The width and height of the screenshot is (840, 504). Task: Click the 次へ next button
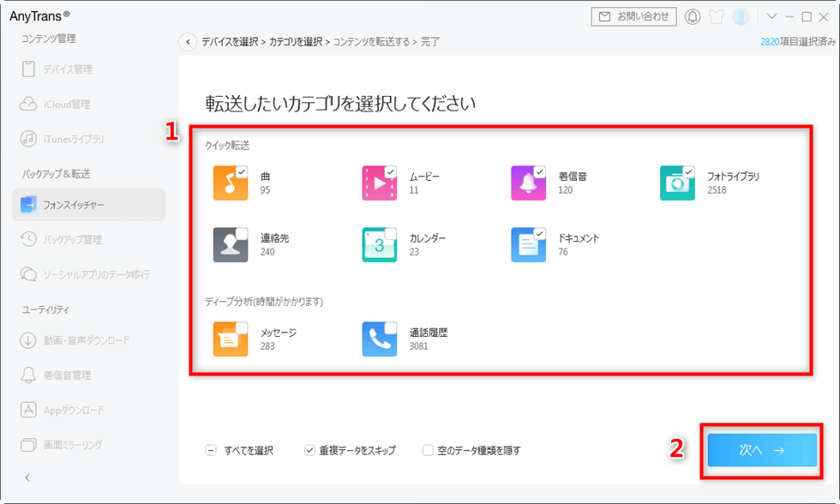(762, 451)
